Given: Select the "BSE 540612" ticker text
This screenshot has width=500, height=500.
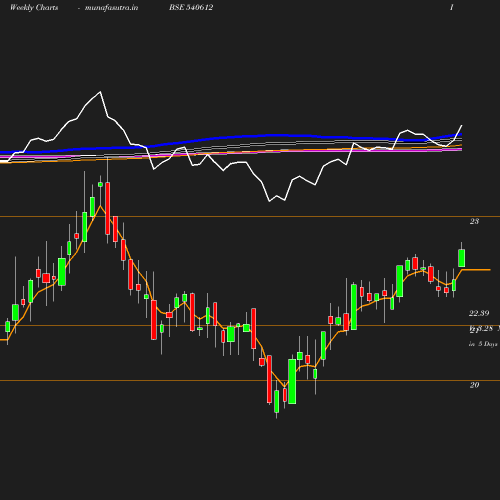Looking at the screenshot, I should tap(191, 8).
